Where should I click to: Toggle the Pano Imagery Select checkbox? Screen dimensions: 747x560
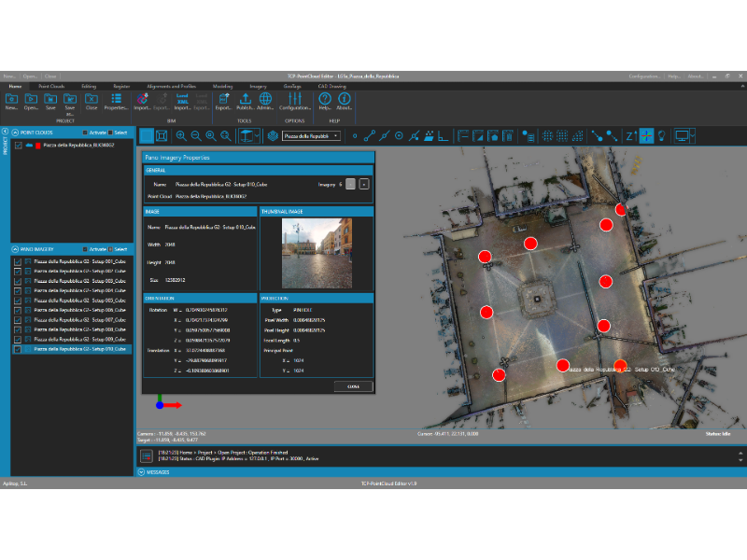(x=110, y=249)
